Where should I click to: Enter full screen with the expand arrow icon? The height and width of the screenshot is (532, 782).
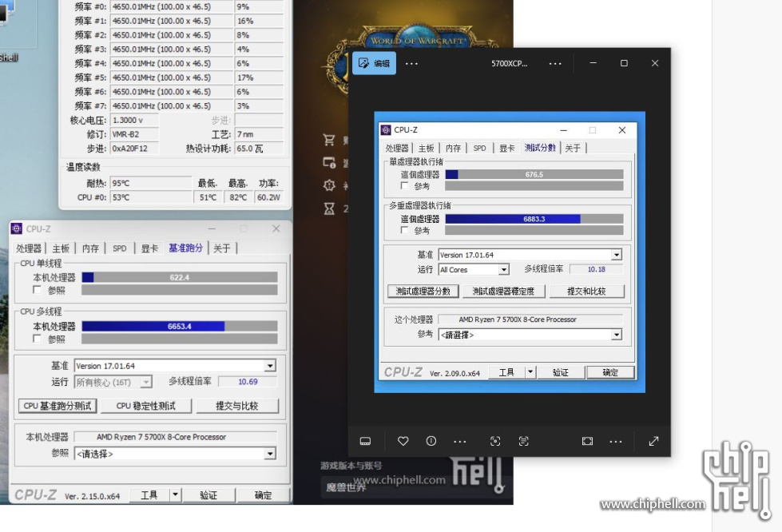click(x=654, y=441)
